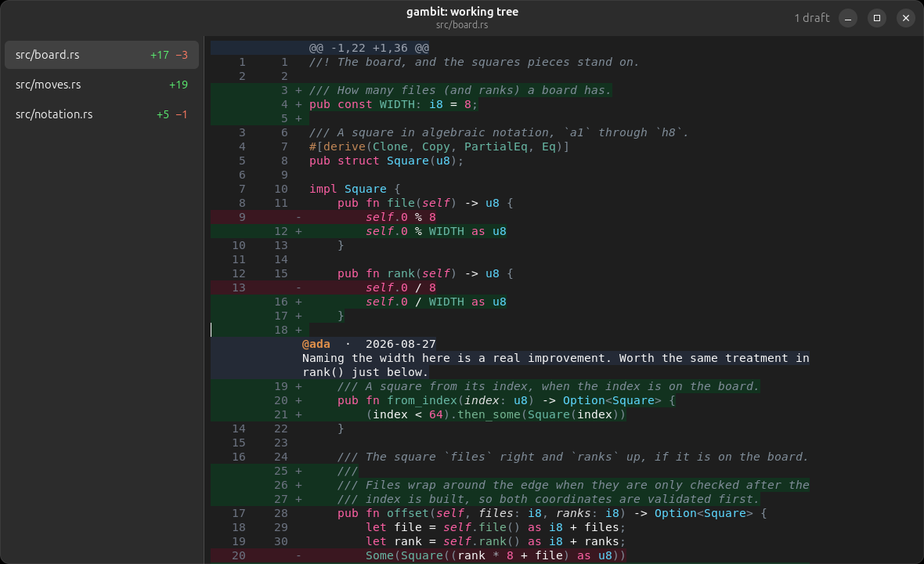924x564 pixels.
Task: Click the added line 'self.0 / WIDTH as u8'
Action: [436, 302]
